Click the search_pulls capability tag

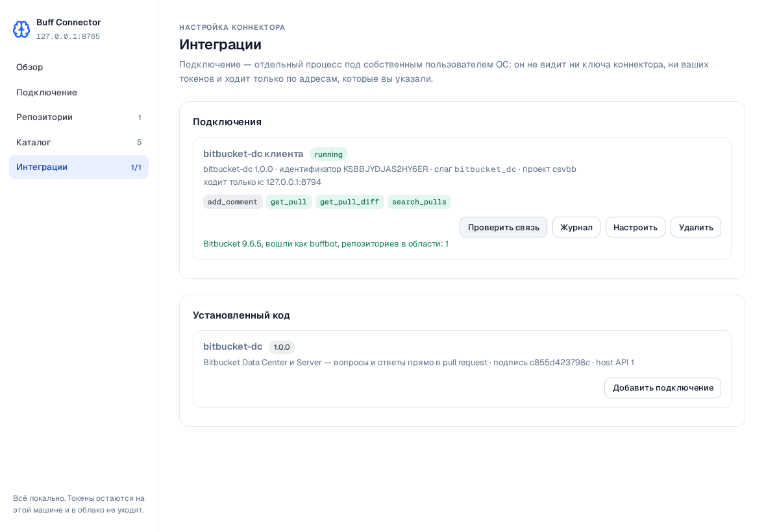pos(419,202)
